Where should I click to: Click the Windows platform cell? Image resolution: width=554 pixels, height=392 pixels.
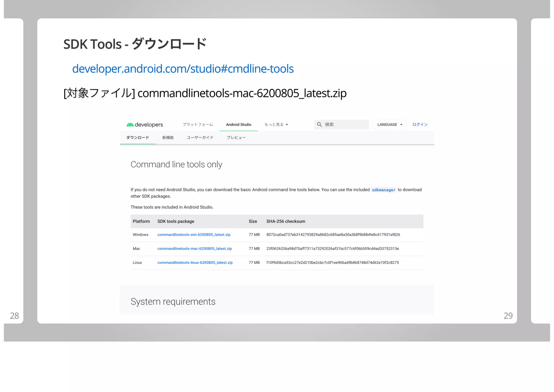[x=140, y=235]
